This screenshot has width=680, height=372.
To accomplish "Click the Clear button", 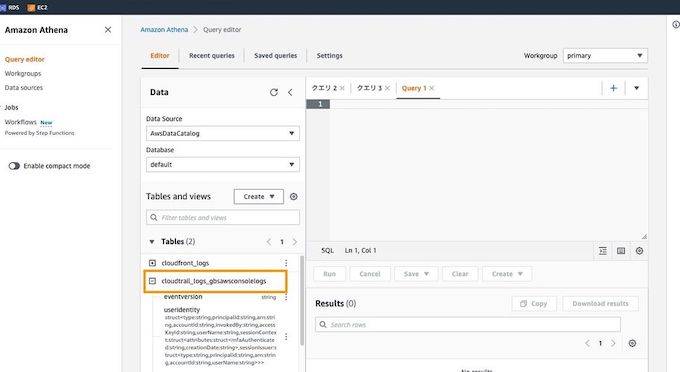I will point(460,274).
